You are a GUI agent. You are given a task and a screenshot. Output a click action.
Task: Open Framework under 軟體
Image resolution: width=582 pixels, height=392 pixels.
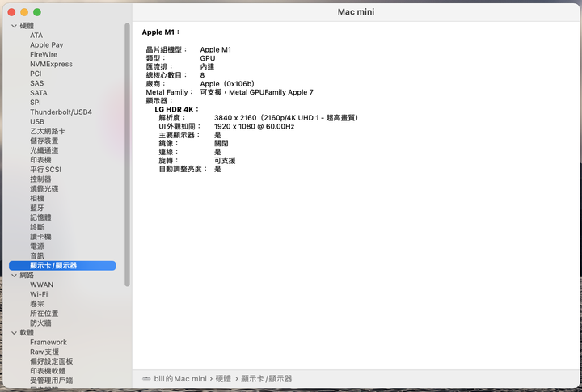pyautogui.click(x=48, y=342)
